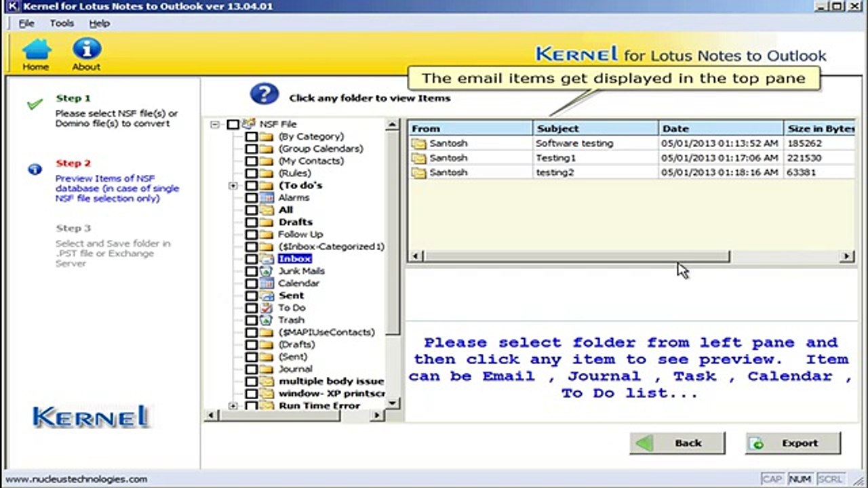The width and height of the screenshot is (868, 488).
Task: Tick the Journal folder checkbox
Action: pyautogui.click(x=252, y=369)
